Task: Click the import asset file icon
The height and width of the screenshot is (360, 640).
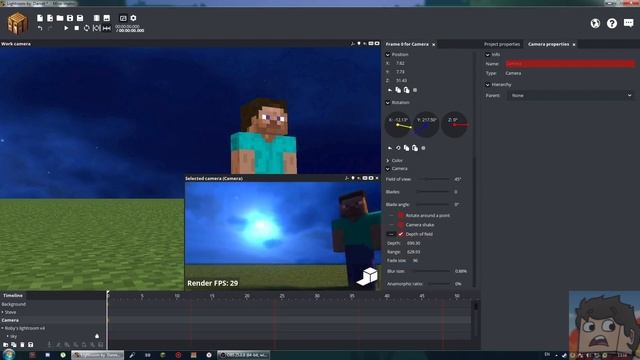Action: [x=50, y=18]
